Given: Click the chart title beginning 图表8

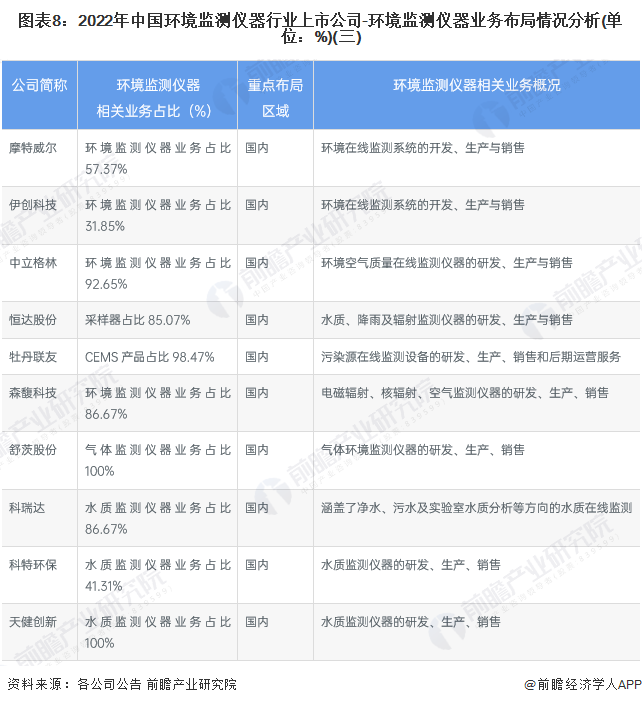Looking at the screenshot, I should click(x=320, y=28).
